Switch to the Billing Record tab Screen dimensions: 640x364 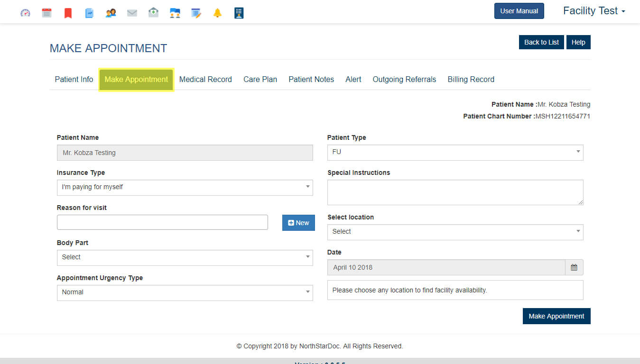(x=471, y=80)
